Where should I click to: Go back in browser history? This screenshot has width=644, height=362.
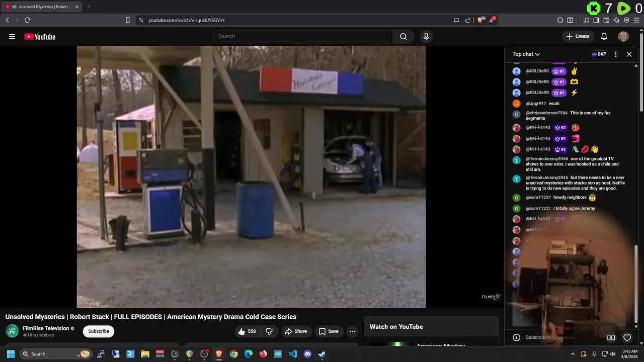(x=7, y=20)
